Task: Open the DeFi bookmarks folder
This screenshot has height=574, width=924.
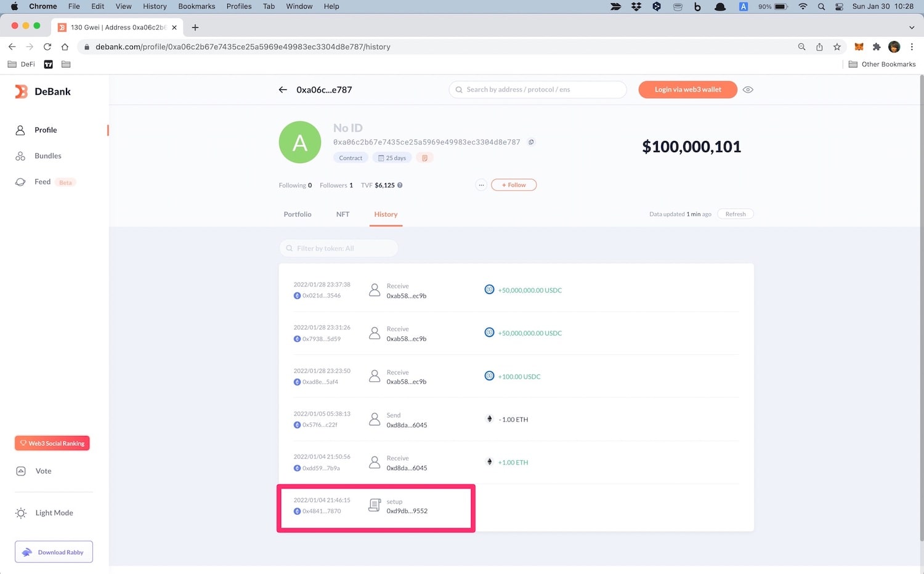Action: [22, 64]
